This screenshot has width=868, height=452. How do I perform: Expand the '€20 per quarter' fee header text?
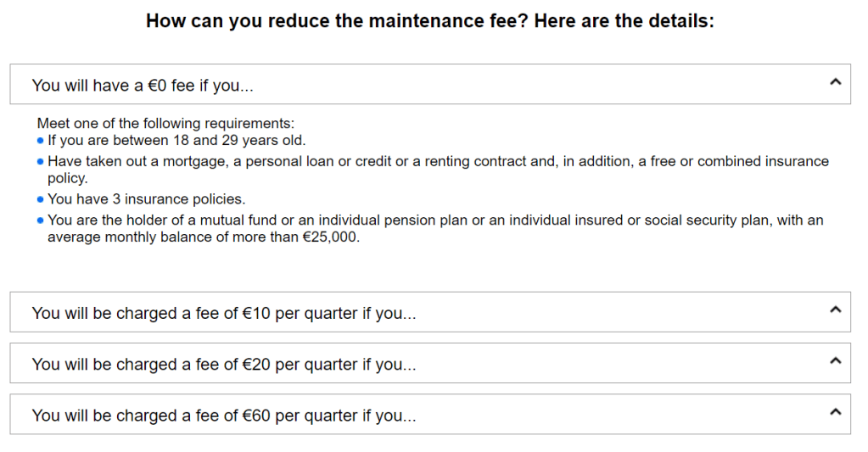coord(224,364)
